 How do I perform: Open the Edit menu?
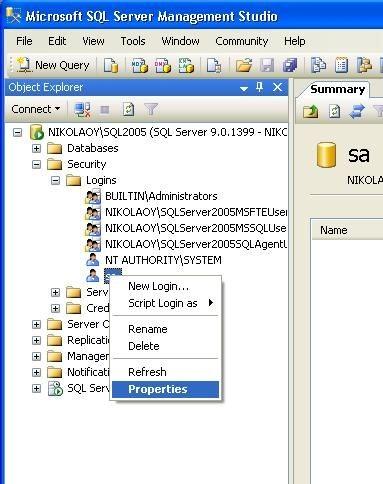click(x=57, y=41)
